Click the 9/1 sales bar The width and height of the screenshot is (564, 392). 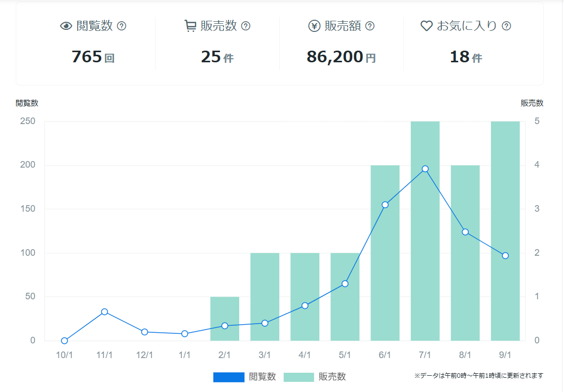(x=505, y=231)
